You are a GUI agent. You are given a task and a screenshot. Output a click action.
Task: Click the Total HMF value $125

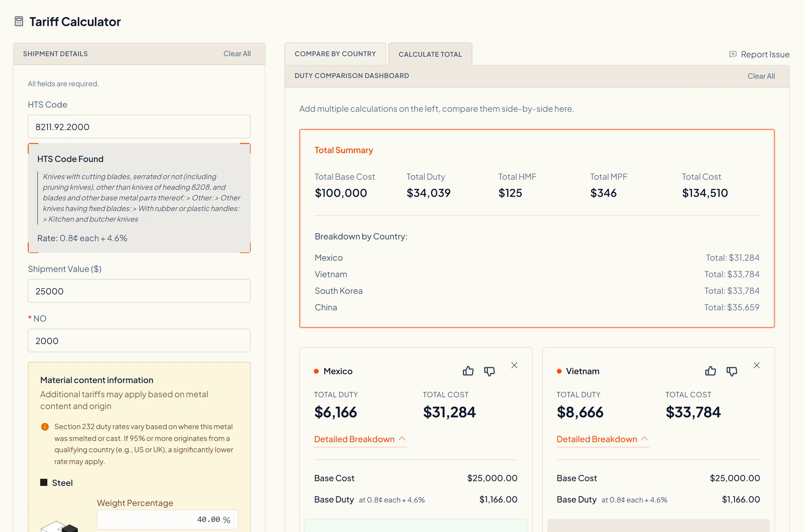click(510, 193)
